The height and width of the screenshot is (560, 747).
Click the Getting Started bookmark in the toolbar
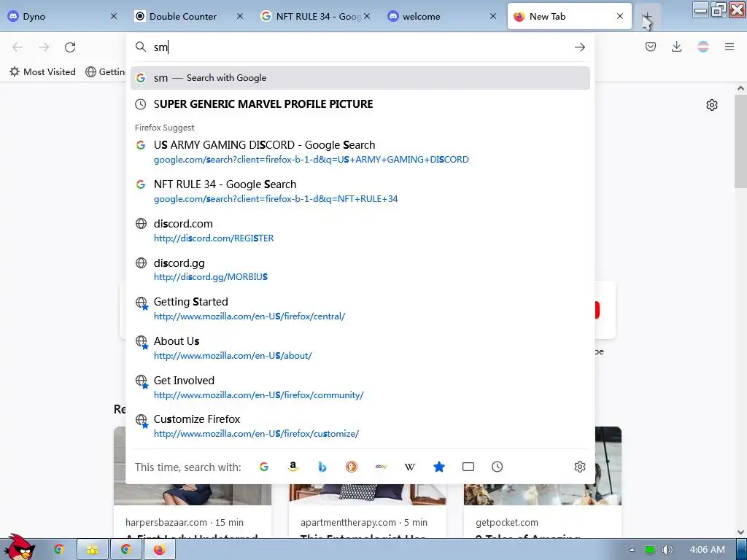coord(105,72)
